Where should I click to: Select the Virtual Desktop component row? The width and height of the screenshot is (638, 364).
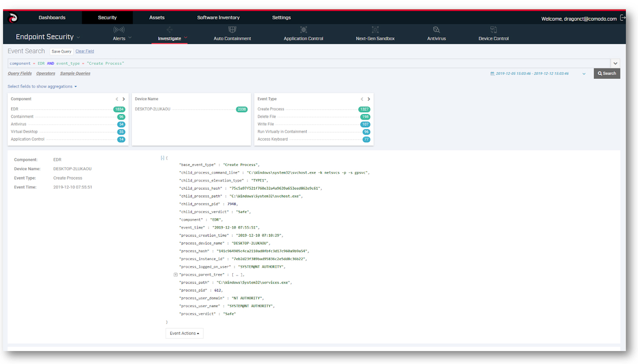point(68,132)
